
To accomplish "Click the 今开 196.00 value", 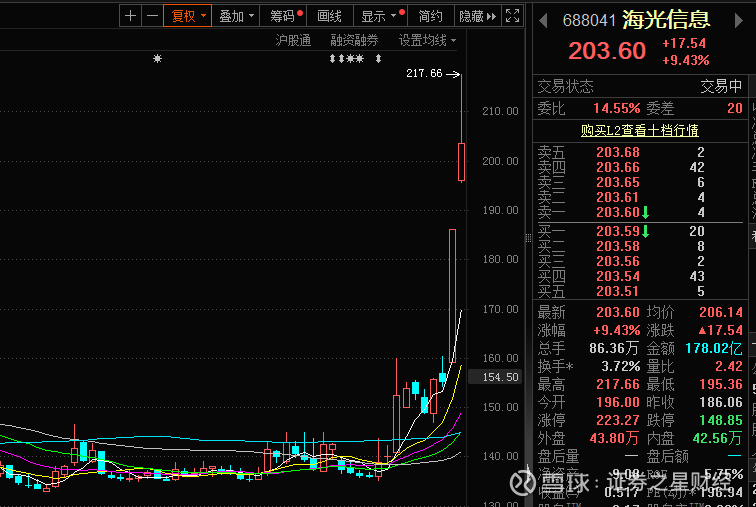I will tap(618, 402).
